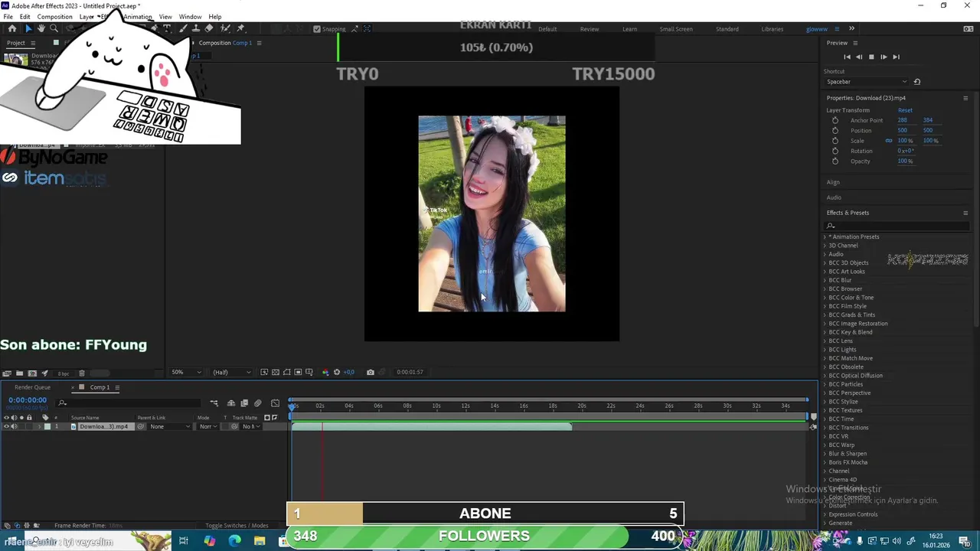The width and height of the screenshot is (980, 551).
Task: Toggle Position stopwatch
Action: (835, 131)
